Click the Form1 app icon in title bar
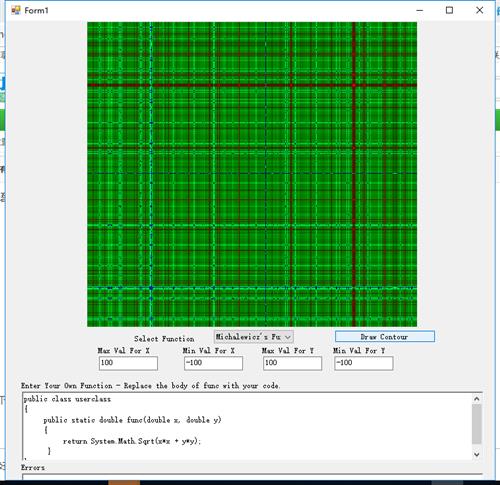 [16, 10]
